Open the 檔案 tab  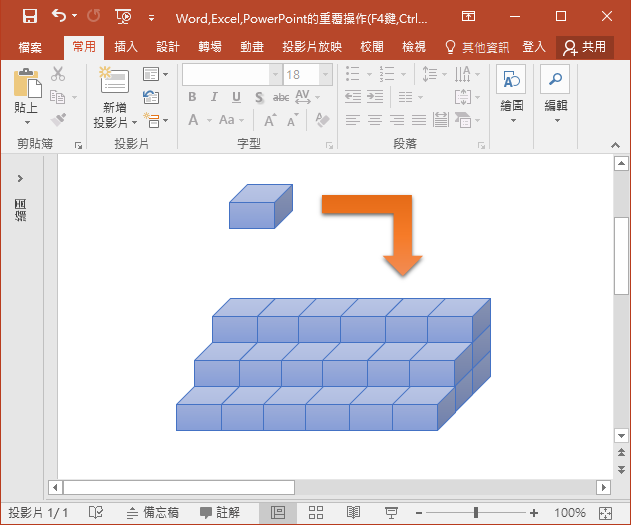[x=30, y=47]
